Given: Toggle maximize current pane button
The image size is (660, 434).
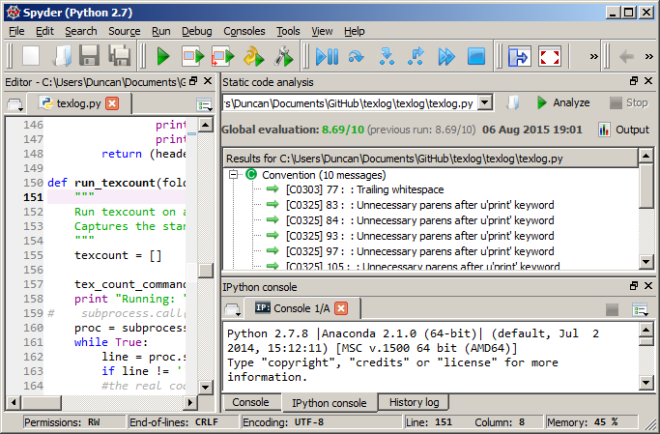Looking at the screenshot, I should [x=518, y=56].
